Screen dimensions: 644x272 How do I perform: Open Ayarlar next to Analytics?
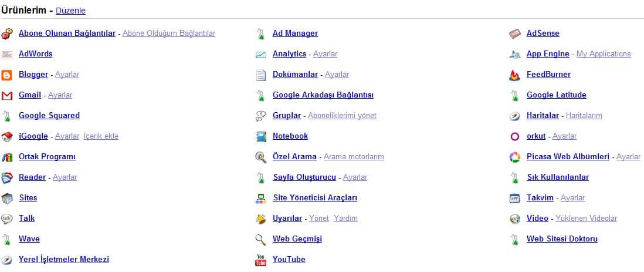[326, 54]
